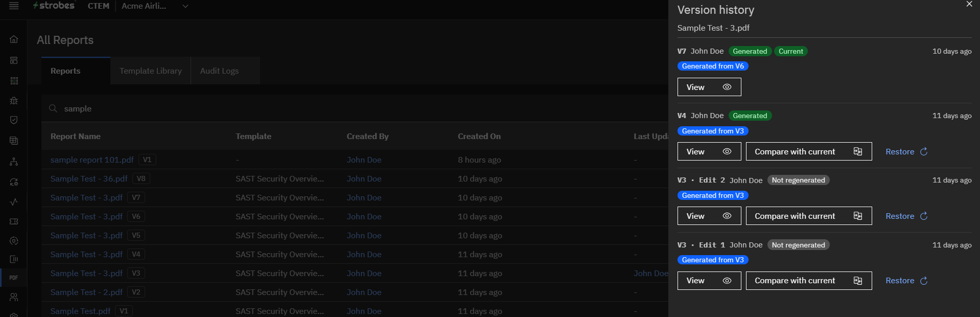Click eye icon in V4 View button
This screenshot has width=980, height=317.
727,152
